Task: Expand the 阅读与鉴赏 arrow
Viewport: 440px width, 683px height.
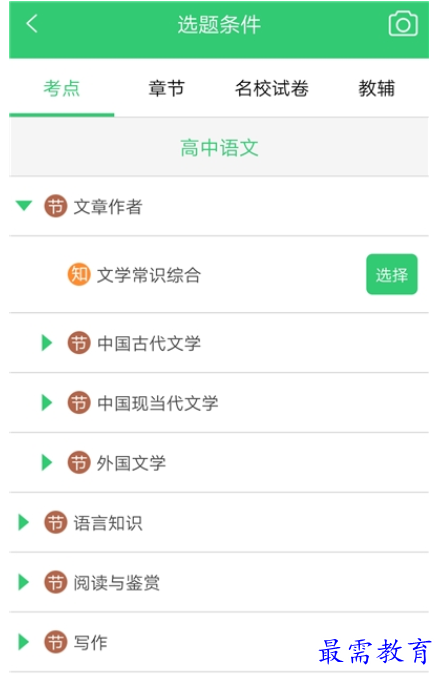Action: tap(24, 582)
